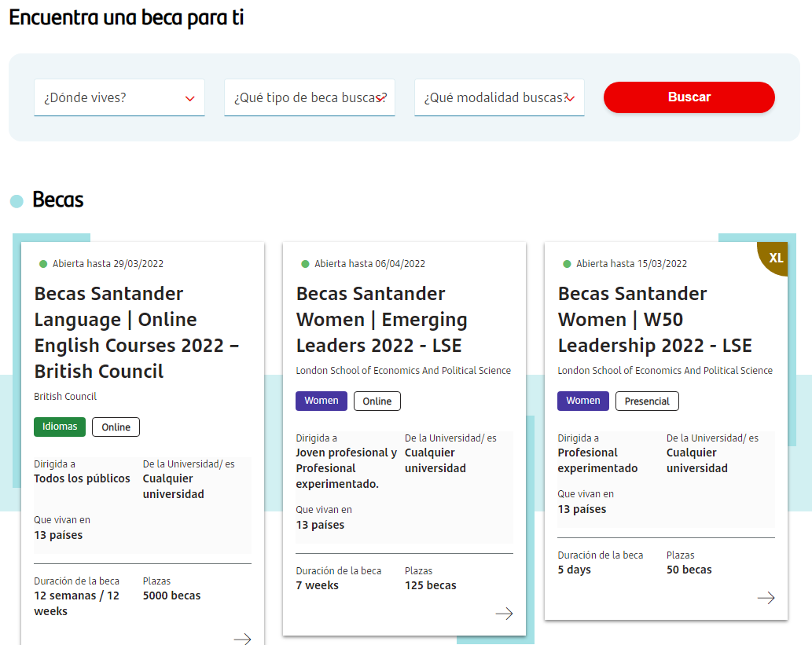Click the Online tag on British Council card
The width and height of the screenshot is (812, 645).
(x=116, y=427)
